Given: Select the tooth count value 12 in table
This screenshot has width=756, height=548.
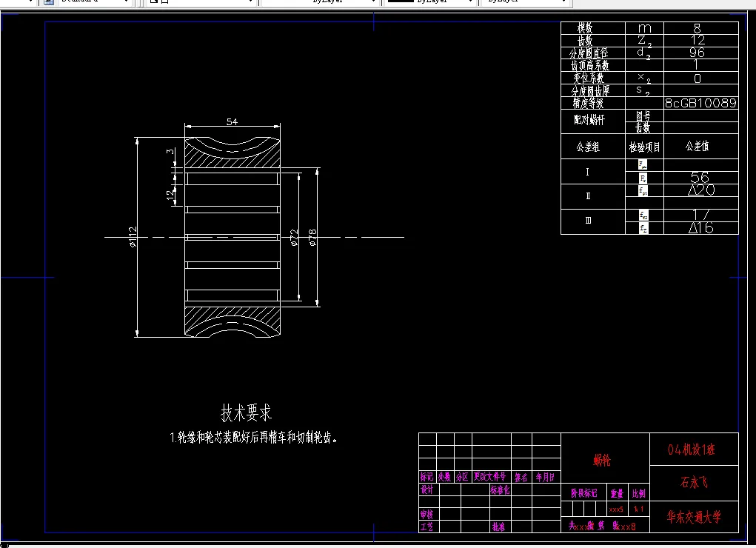Looking at the screenshot, I should tap(698, 40).
